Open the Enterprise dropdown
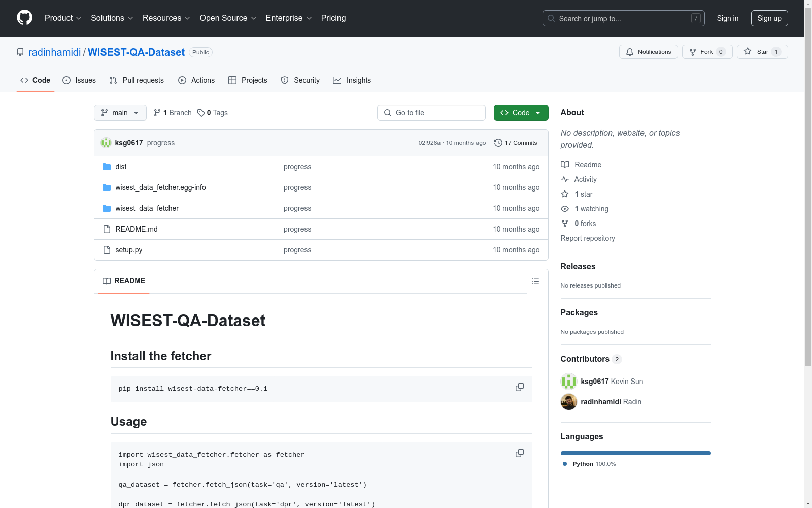The width and height of the screenshot is (812, 508). pos(289,18)
